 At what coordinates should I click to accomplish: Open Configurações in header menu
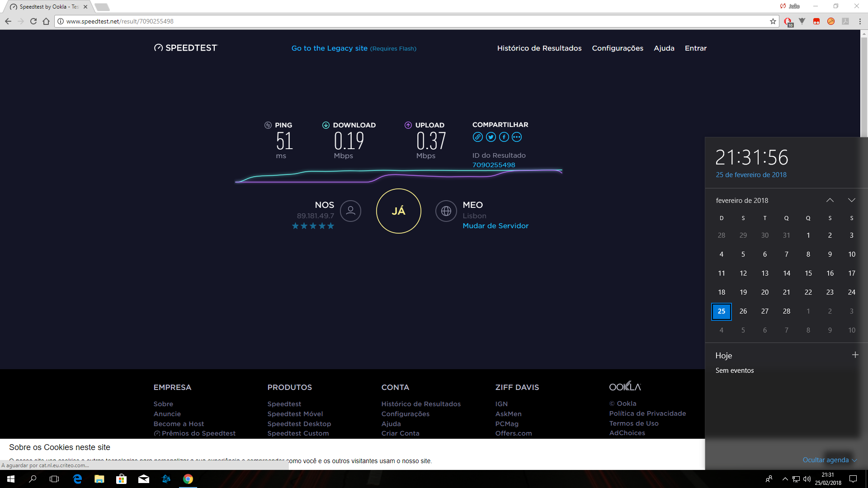tap(618, 48)
